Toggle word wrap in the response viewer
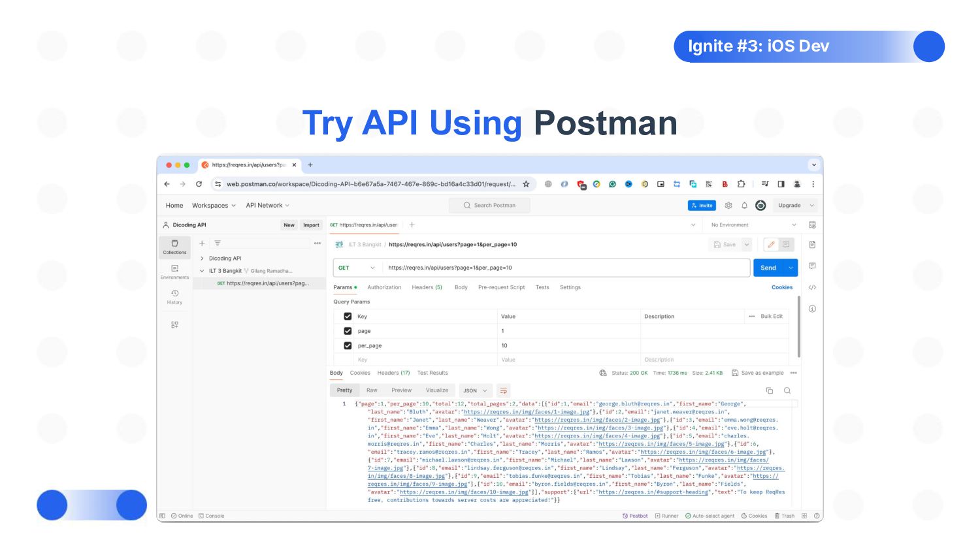 click(x=503, y=390)
